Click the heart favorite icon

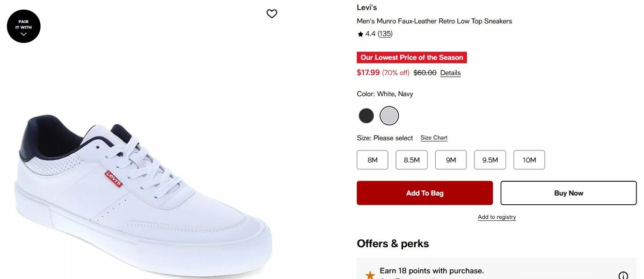[x=272, y=14]
